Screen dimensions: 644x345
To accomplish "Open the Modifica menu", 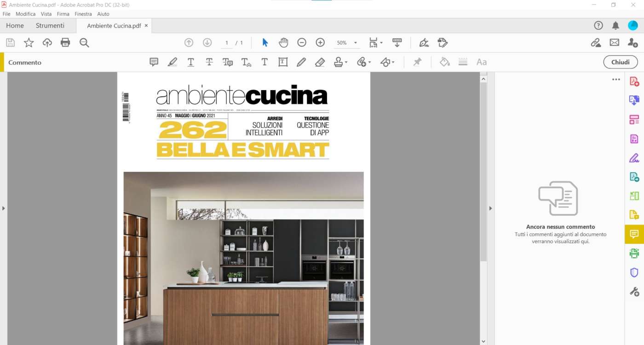I will (x=26, y=14).
